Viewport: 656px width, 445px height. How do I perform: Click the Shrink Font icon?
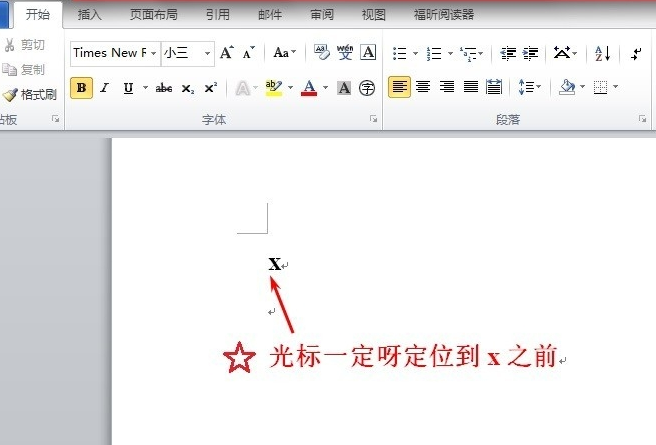click(x=249, y=53)
